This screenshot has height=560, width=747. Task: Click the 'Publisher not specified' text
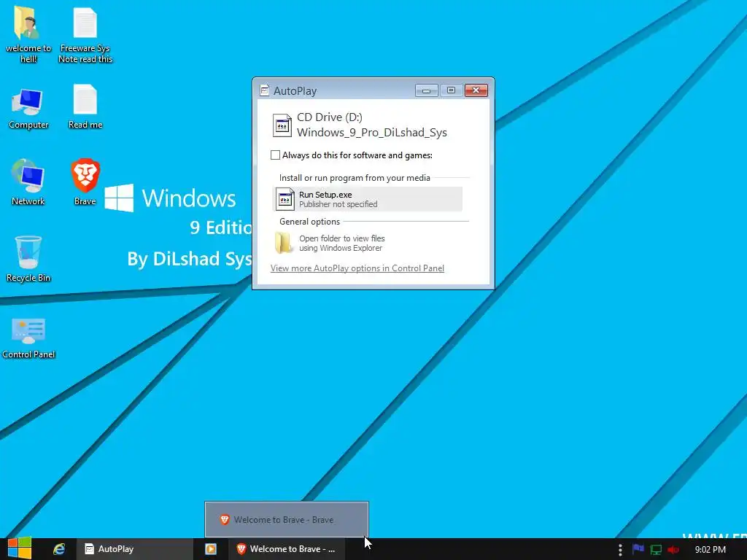point(338,204)
